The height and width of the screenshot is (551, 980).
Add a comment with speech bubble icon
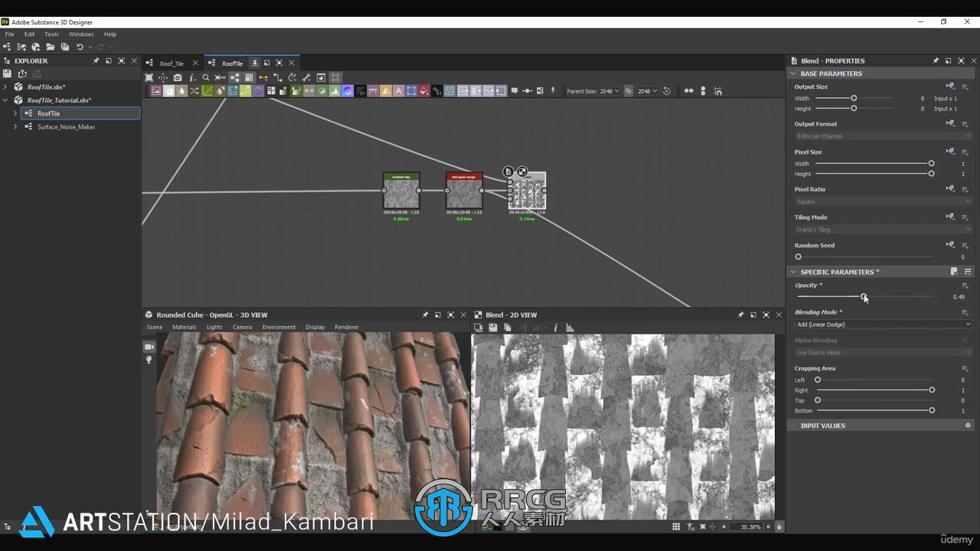[514, 90]
